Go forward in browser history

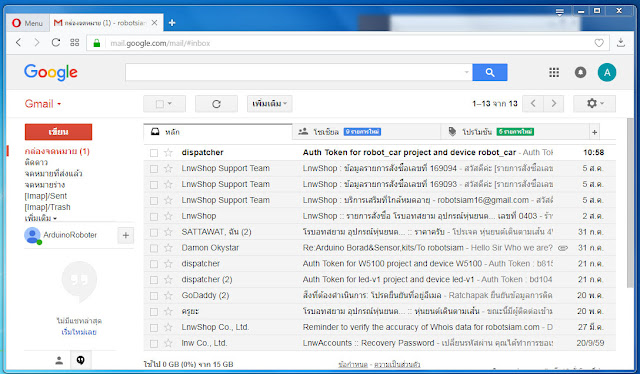pyautogui.click(x=37, y=42)
